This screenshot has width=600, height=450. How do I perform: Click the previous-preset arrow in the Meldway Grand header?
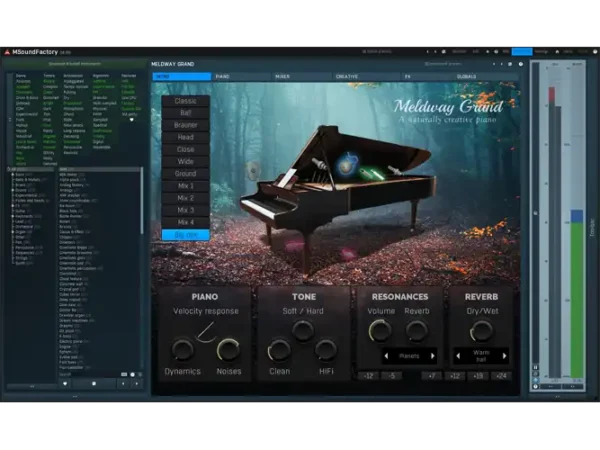[494, 64]
